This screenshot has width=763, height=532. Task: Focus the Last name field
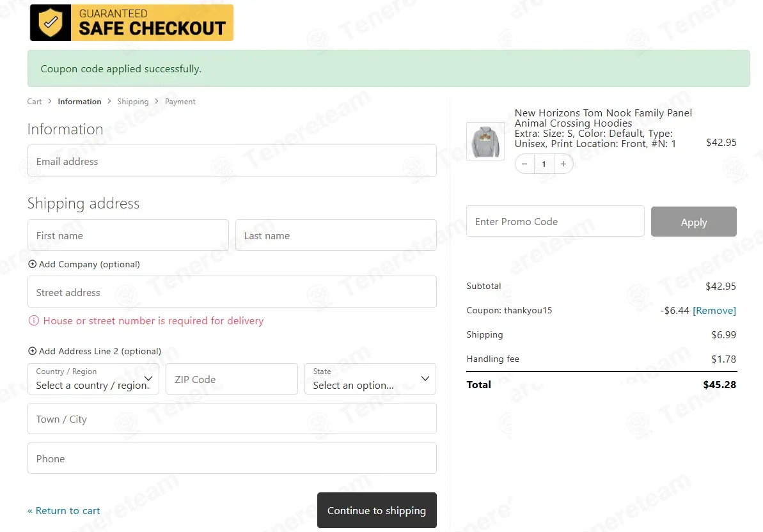click(x=336, y=235)
